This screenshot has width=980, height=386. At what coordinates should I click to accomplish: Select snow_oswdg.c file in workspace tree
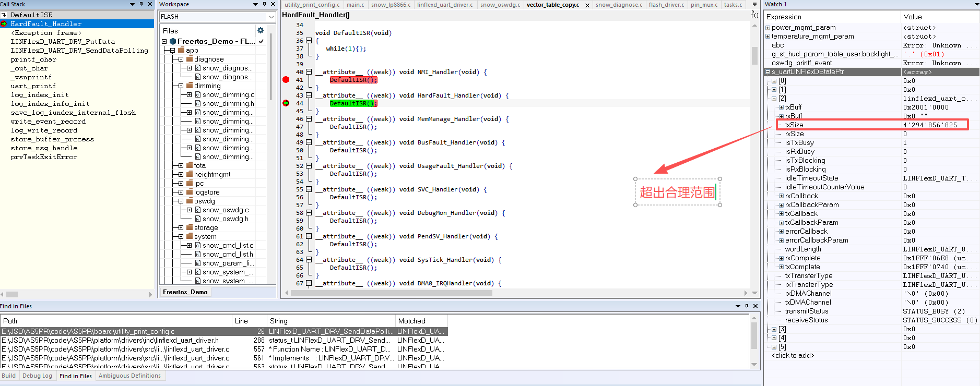coord(226,210)
